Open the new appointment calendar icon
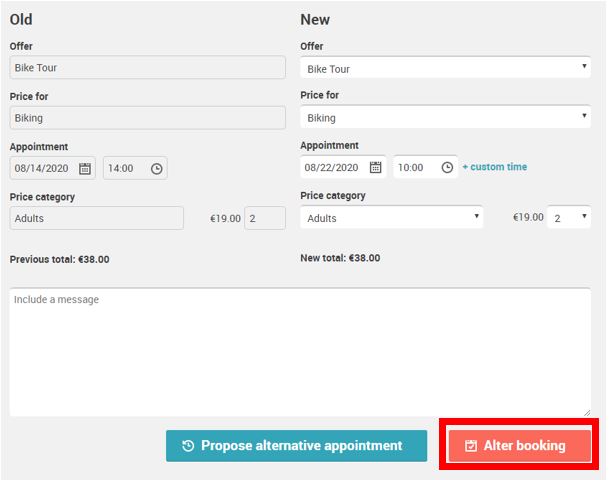 [x=375, y=167]
